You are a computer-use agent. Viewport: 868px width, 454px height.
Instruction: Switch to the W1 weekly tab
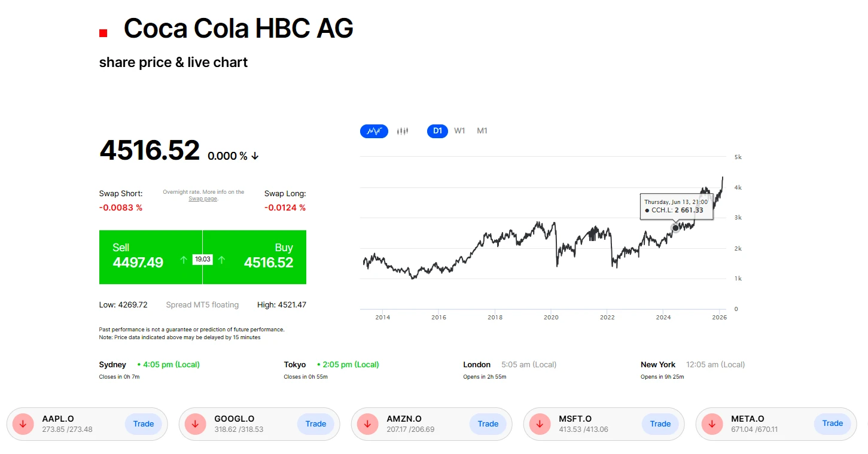coord(459,130)
